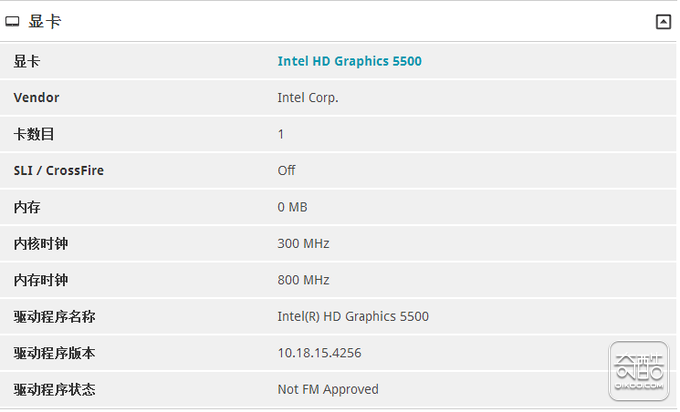Image resolution: width=680 pixels, height=412 pixels.
Task: Click the 300 MHz core clock value
Action: point(304,243)
